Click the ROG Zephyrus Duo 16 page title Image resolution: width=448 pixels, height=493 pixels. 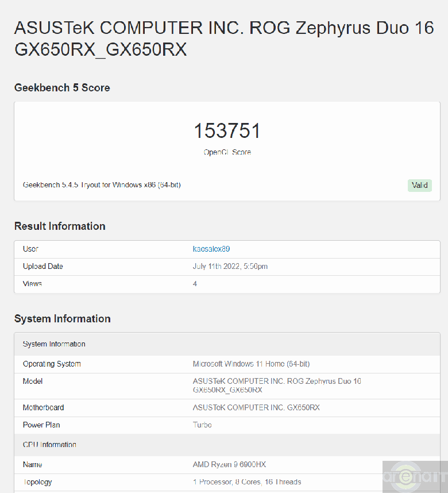click(x=223, y=38)
